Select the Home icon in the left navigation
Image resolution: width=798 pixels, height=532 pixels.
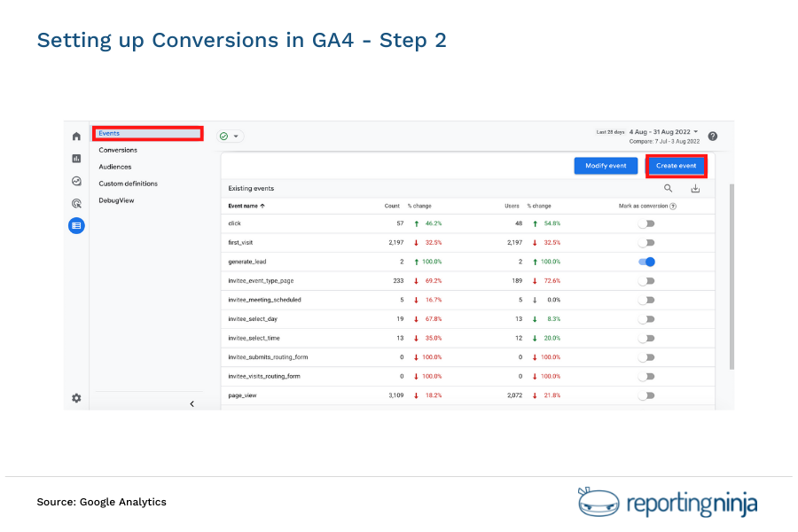pos(76,136)
